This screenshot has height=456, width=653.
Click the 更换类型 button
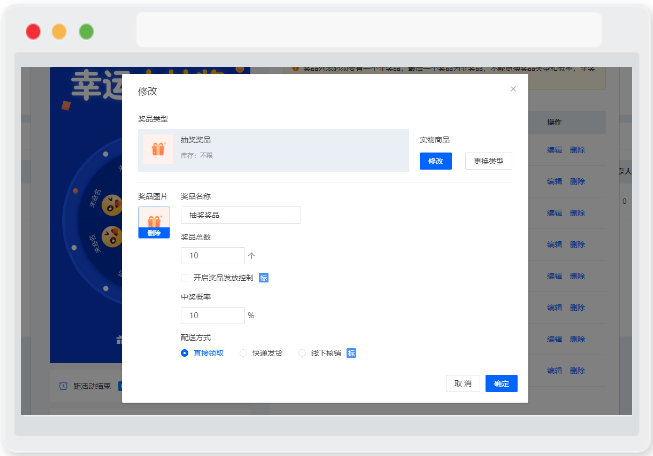488,161
